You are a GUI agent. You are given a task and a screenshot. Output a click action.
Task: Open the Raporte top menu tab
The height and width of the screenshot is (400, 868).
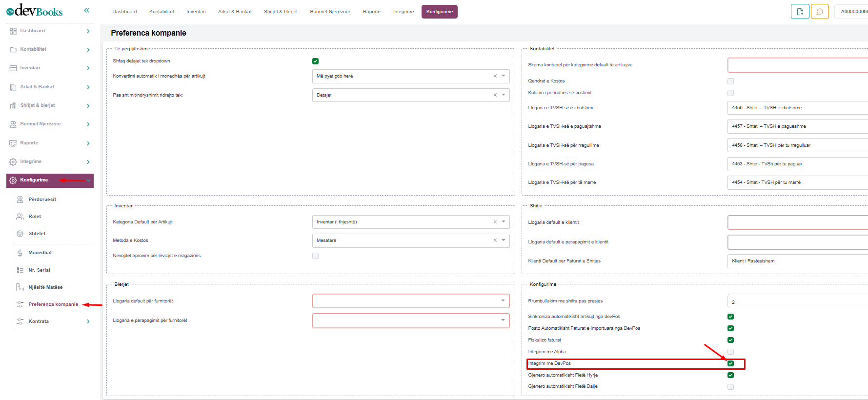371,12
